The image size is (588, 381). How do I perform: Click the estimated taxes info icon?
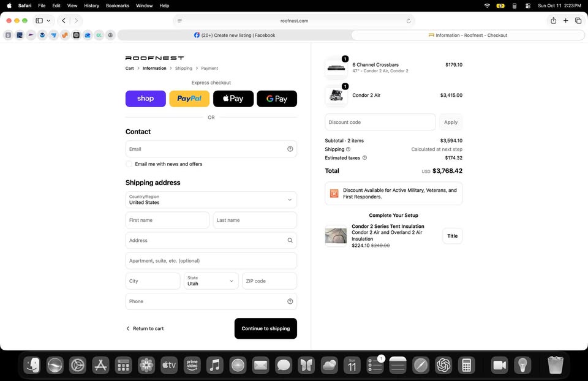pyautogui.click(x=364, y=158)
